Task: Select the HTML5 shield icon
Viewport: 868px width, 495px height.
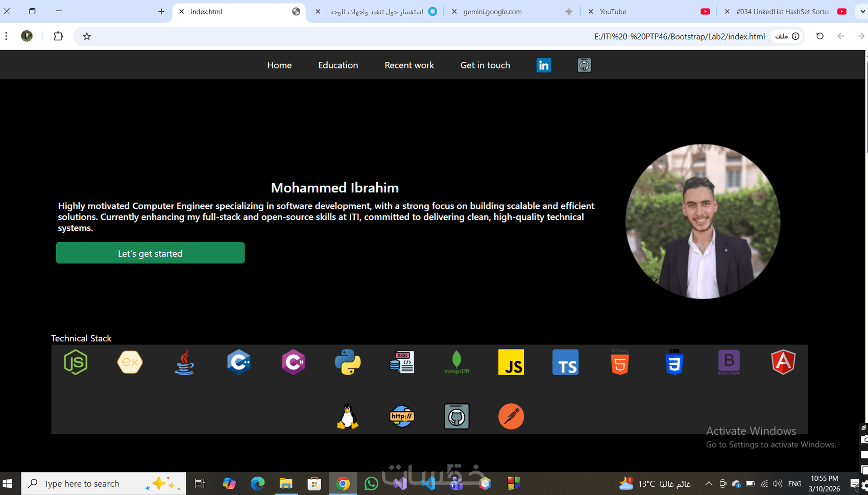Action: (620, 362)
